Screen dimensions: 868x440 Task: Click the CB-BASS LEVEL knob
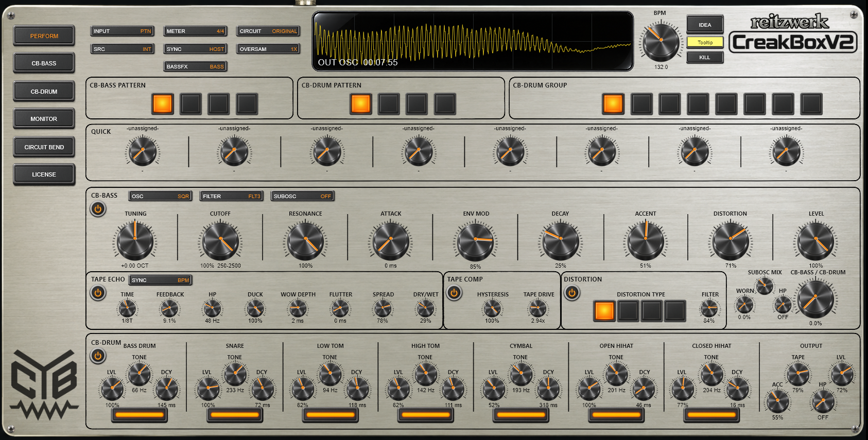point(815,240)
